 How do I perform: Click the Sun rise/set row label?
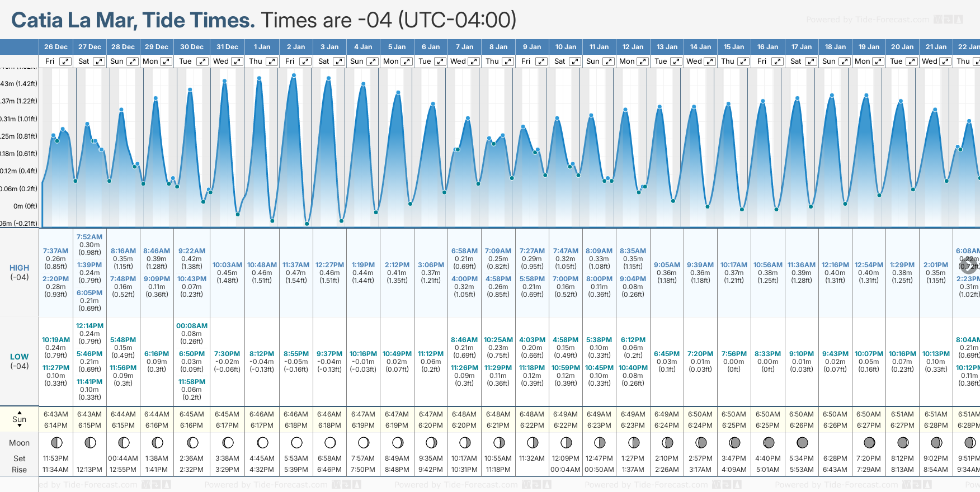tap(19, 419)
